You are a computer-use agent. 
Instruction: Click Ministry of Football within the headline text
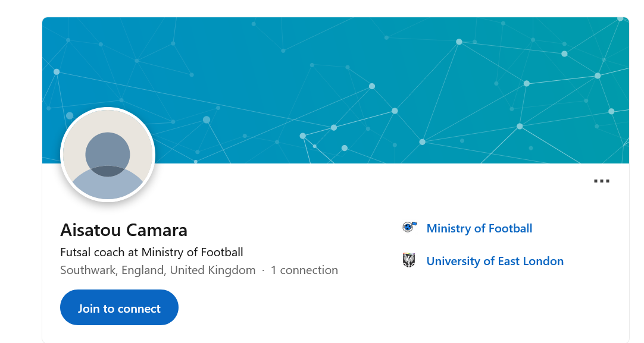click(192, 252)
